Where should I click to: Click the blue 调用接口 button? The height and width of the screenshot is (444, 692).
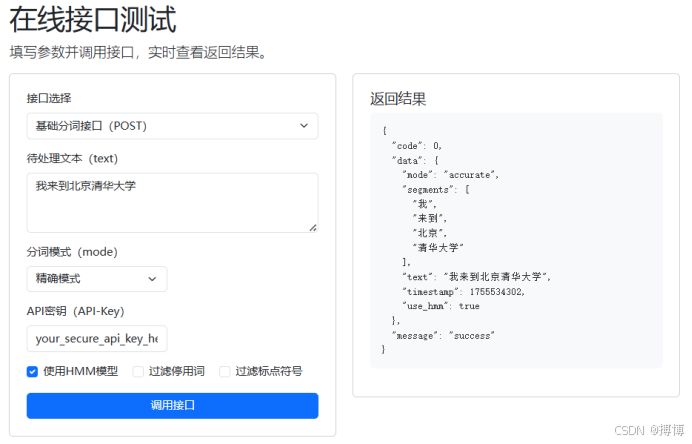pos(172,406)
